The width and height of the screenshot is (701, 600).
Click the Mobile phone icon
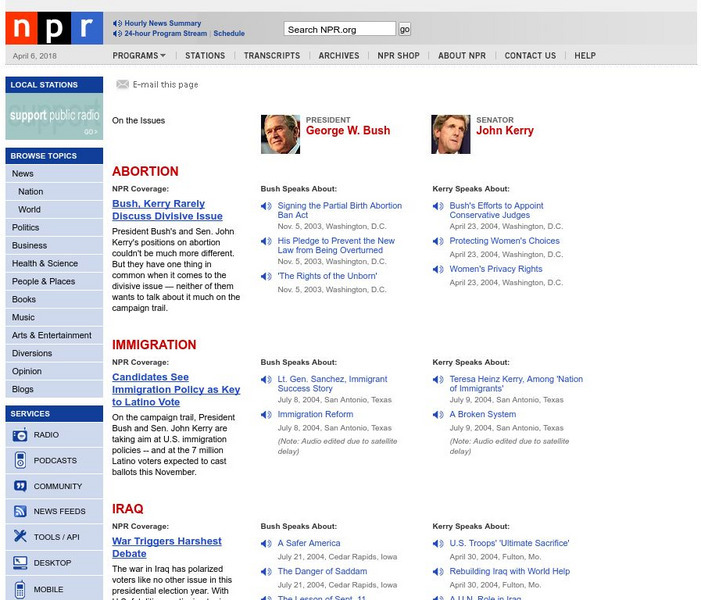pos(20,589)
